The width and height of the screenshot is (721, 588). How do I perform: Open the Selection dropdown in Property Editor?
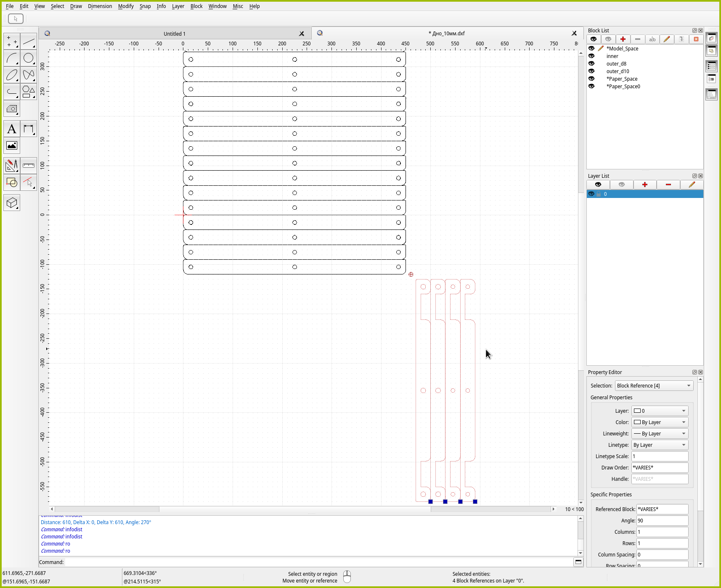click(x=654, y=386)
